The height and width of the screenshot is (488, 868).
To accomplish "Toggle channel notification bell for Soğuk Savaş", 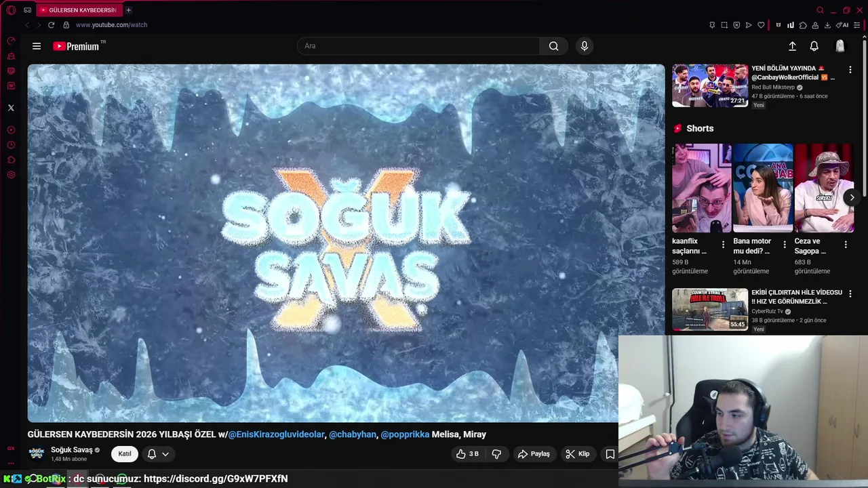I will [152, 454].
